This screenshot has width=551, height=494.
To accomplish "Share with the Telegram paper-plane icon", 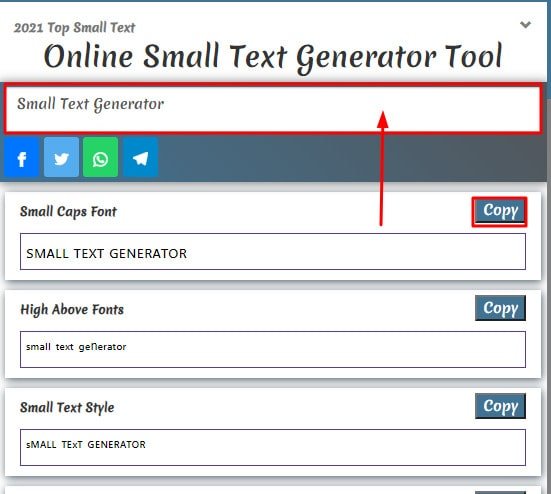I will 141,157.
